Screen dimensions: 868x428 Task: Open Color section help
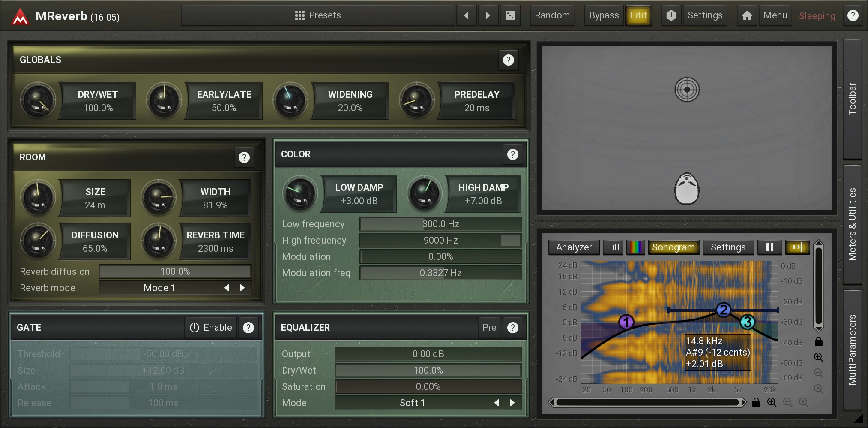pyautogui.click(x=512, y=154)
